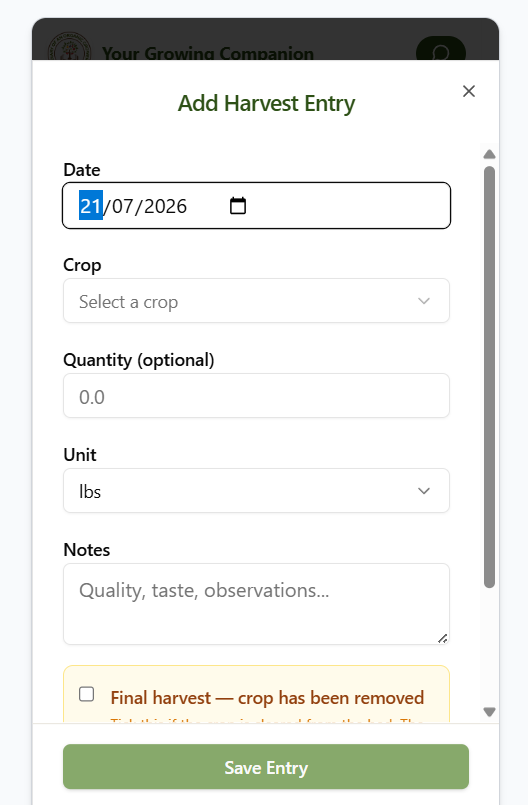Click the search icon in the dark header
Screen dimensions: 528x805
(440, 52)
